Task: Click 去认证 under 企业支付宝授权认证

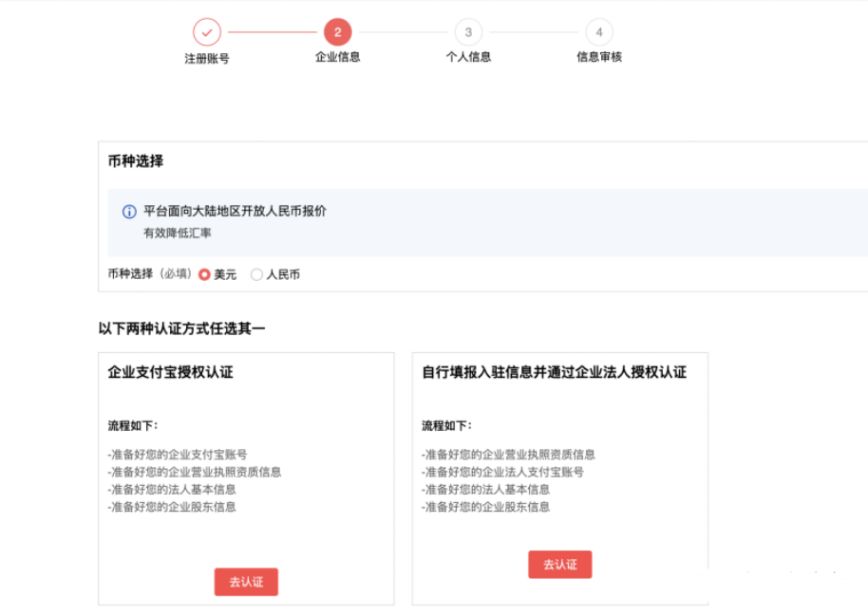Action: coord(246,582)
